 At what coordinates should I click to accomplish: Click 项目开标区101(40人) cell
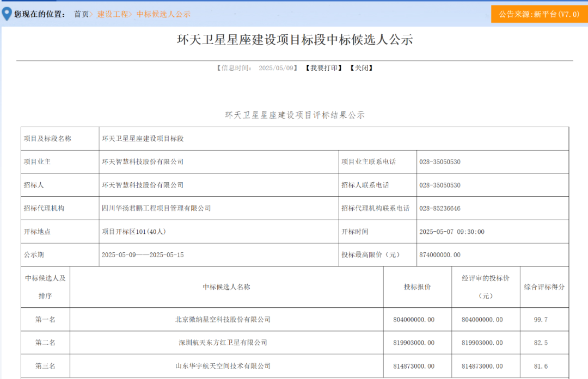219,232
